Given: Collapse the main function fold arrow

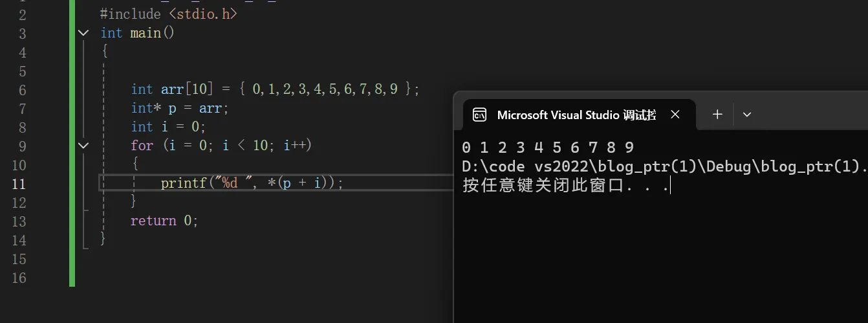Looking at the screenshot, I should pyautogui.click(x=83, y=32).
